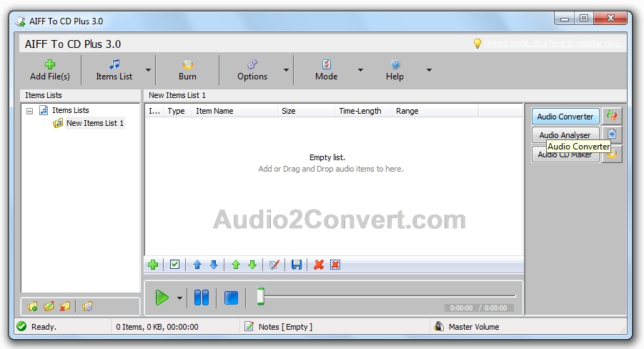Click the Notes pencil icon in status bar
Screen dimensions: 644x349
tap(249, 326)
